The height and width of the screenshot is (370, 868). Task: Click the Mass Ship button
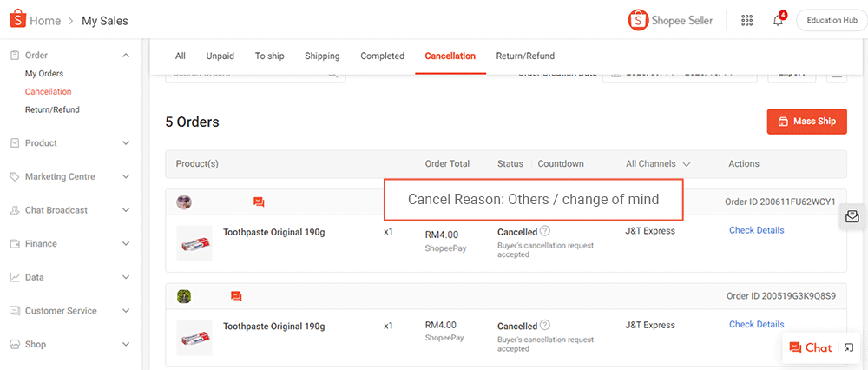coord(807,122)
